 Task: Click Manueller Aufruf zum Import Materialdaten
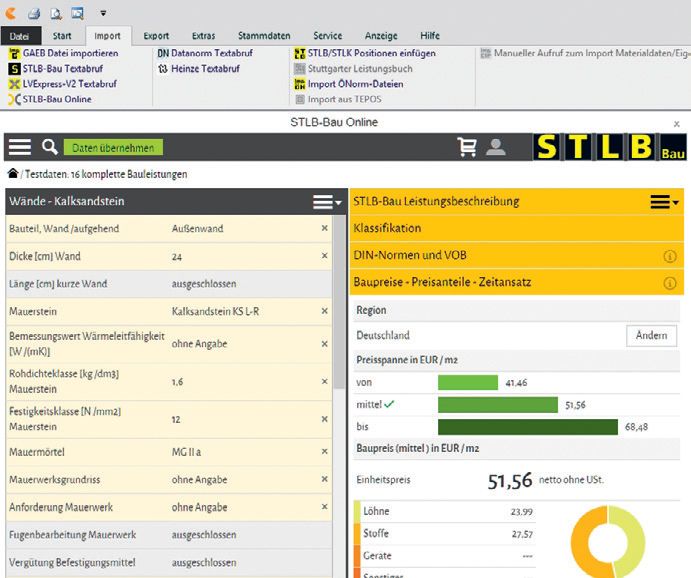tap(585, 53)
